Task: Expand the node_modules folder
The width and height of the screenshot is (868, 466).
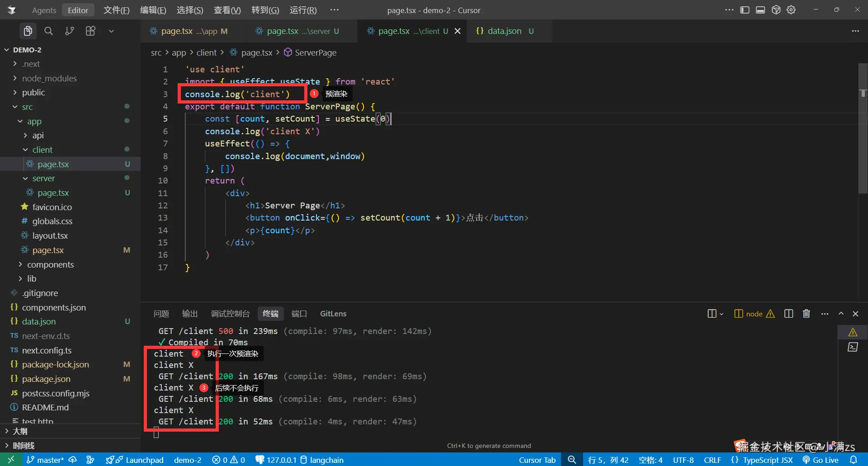Action: 49,78
